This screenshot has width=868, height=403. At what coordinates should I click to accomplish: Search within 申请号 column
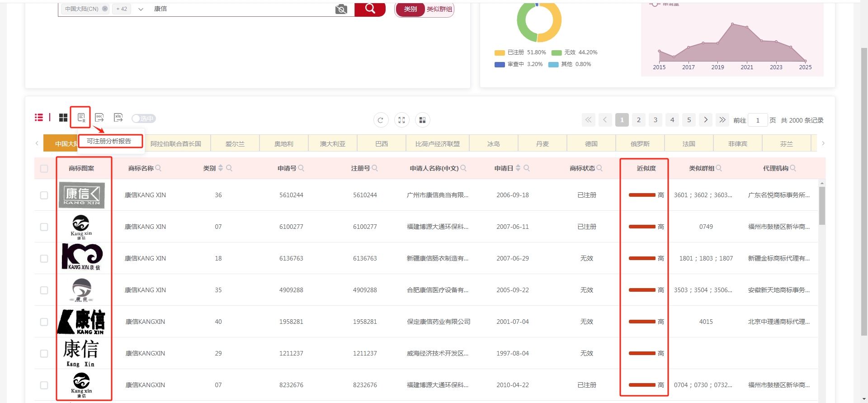[x=301, y=168]
